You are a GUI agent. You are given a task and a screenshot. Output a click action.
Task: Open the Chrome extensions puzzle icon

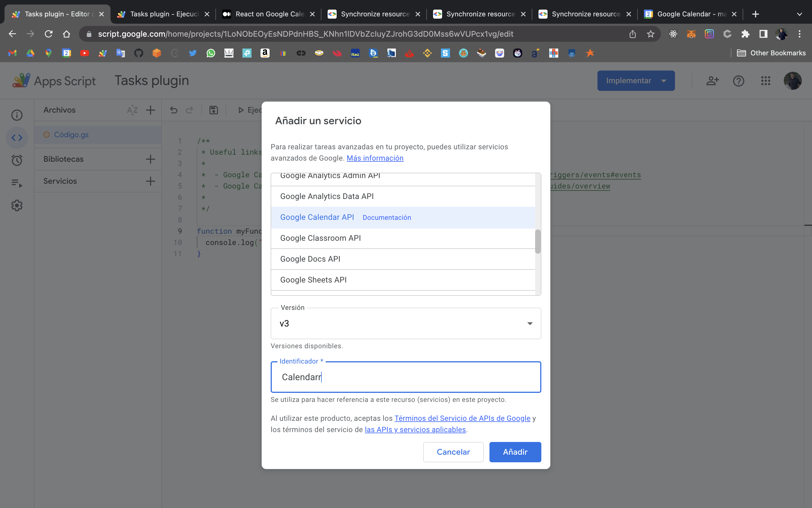tap(745, 34)
